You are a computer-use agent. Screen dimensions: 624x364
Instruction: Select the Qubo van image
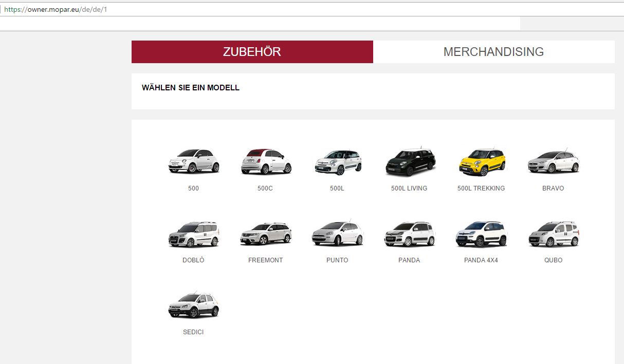(x=553, y=234)
